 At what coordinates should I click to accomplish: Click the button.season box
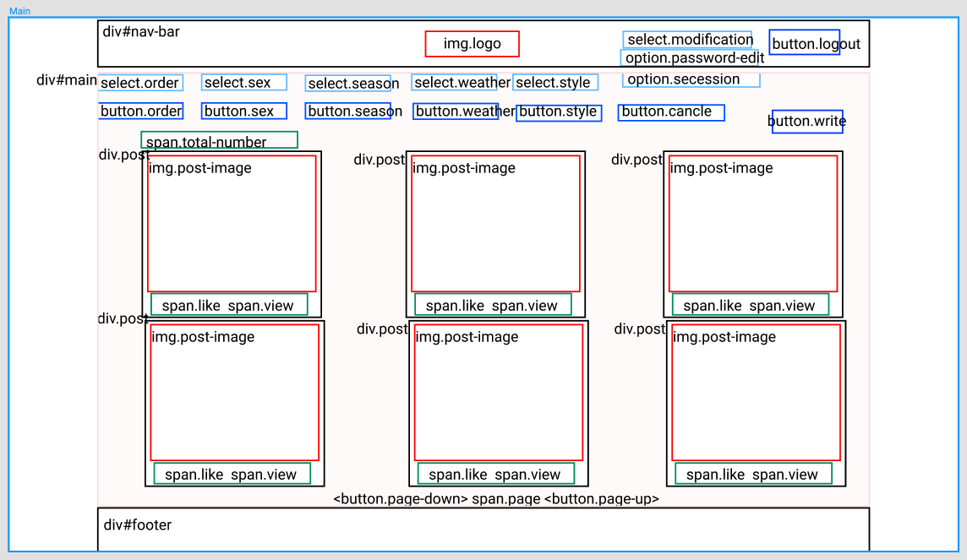click(x=347, y=111)
